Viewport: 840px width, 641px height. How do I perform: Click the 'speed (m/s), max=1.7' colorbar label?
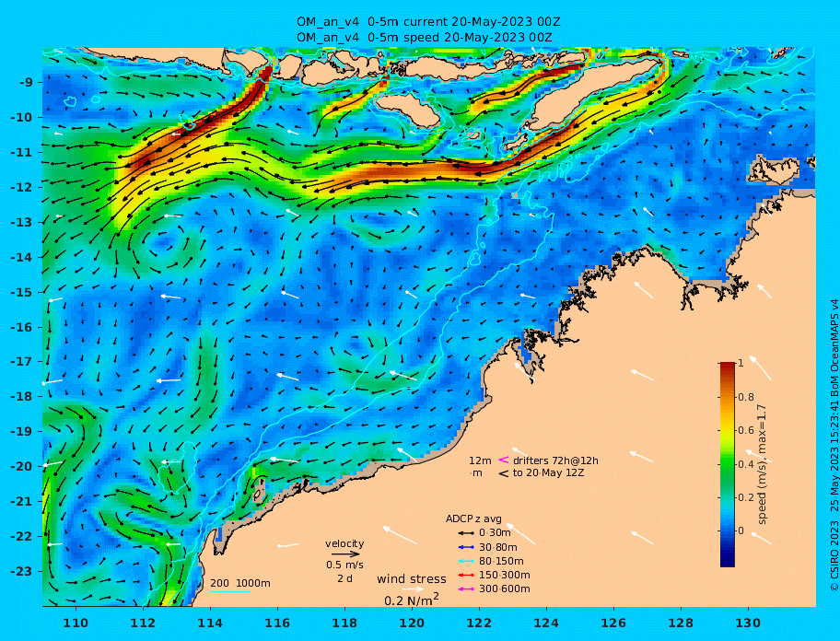[763, 464]
